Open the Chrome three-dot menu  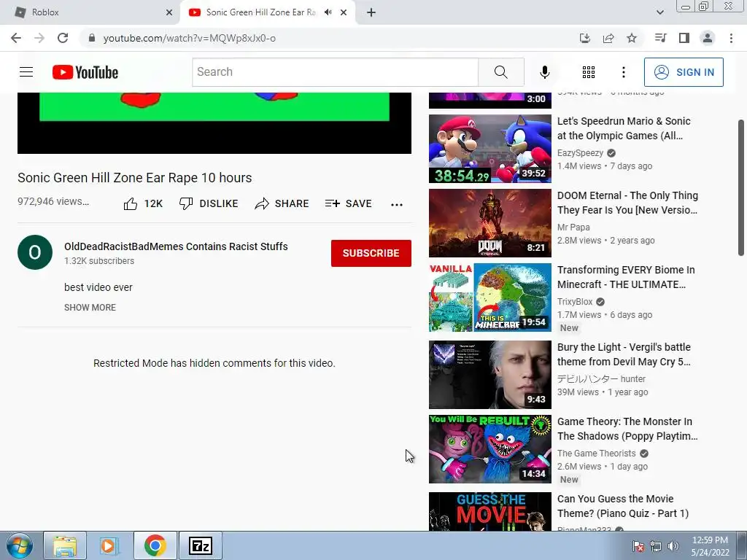click(731, 38)
